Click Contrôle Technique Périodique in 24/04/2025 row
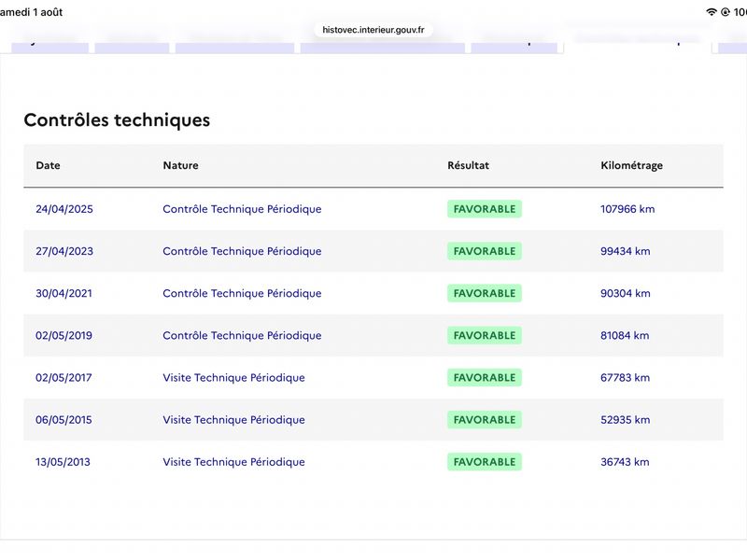This screenshot has height=560, width=747. coord(242,209)
